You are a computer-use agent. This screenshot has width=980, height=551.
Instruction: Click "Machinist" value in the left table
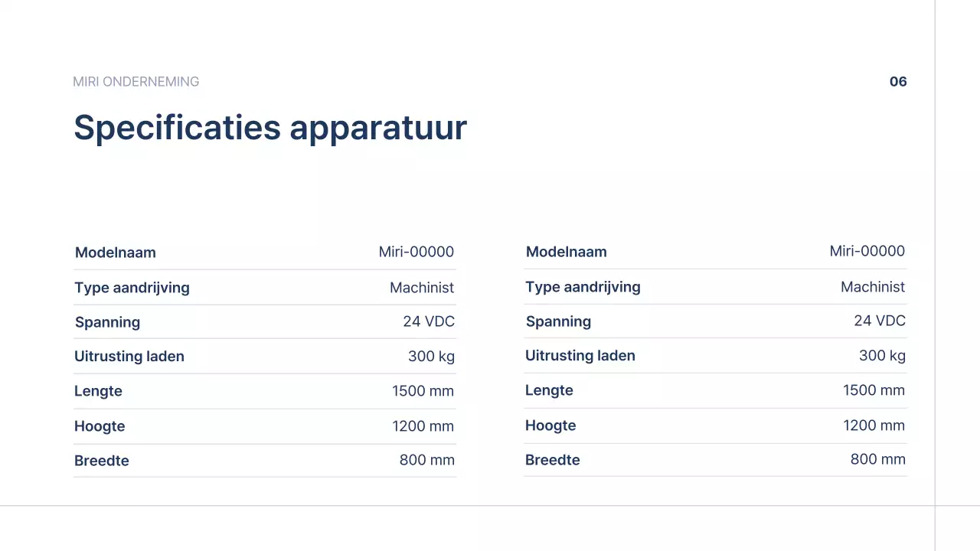tap(422, 288)
